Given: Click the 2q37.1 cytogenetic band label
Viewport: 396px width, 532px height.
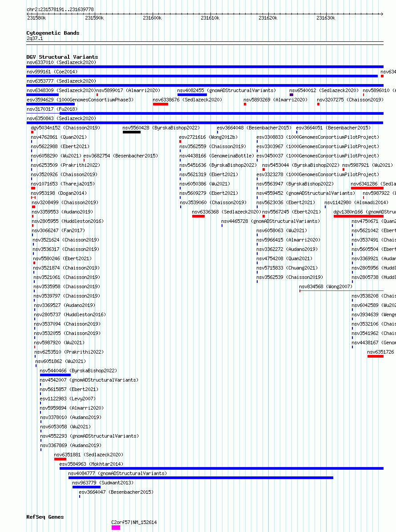Looking at the screenshot, I should tap(35, 38).
